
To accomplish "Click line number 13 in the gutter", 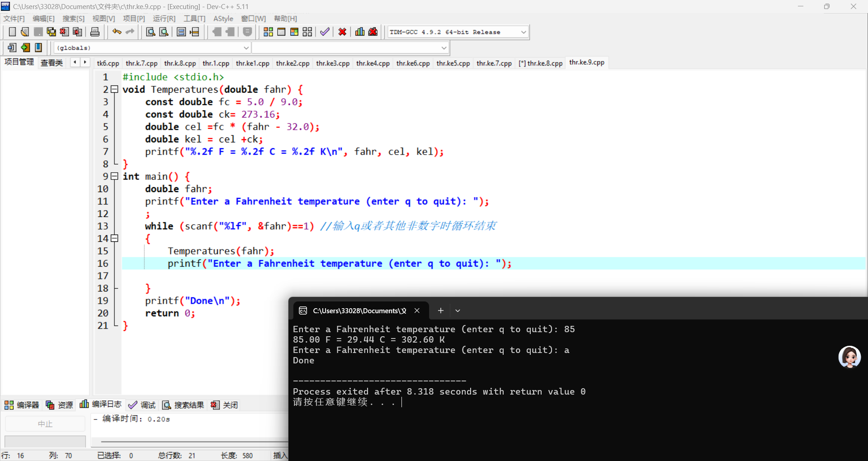I will tap(103, 226).
